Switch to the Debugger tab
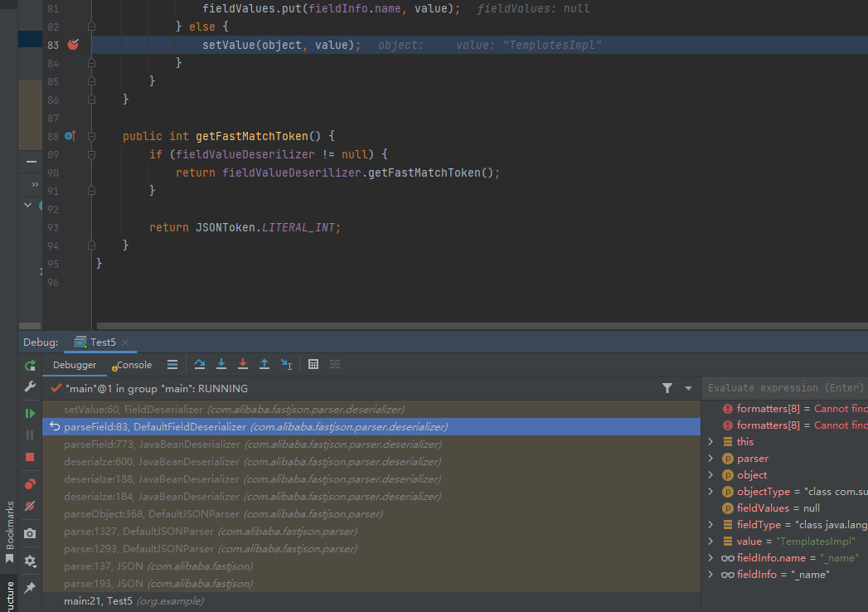Image resolution: width=868 pixels, height=612 pixels. (75, 364)
